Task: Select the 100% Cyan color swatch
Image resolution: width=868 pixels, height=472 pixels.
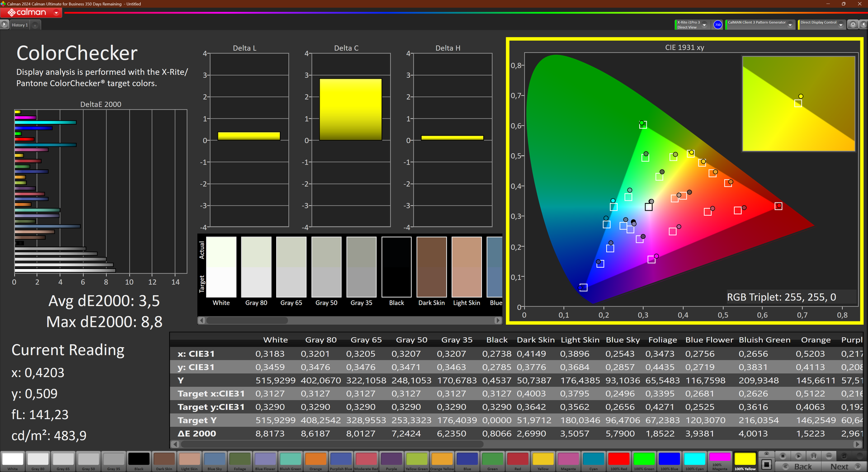Action: (x=694, y=459)
